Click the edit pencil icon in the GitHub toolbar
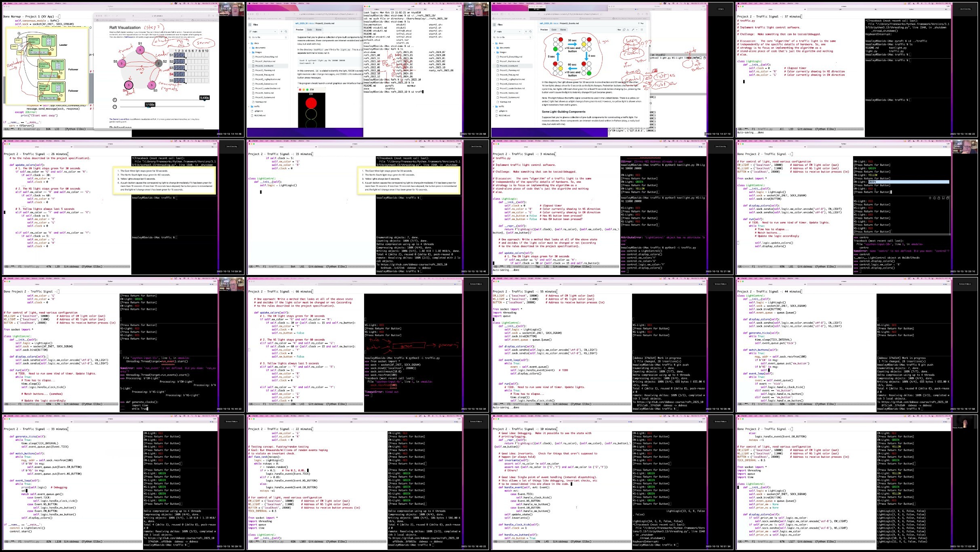This screenshot has width=980, height=552. (x=633, y=30)
